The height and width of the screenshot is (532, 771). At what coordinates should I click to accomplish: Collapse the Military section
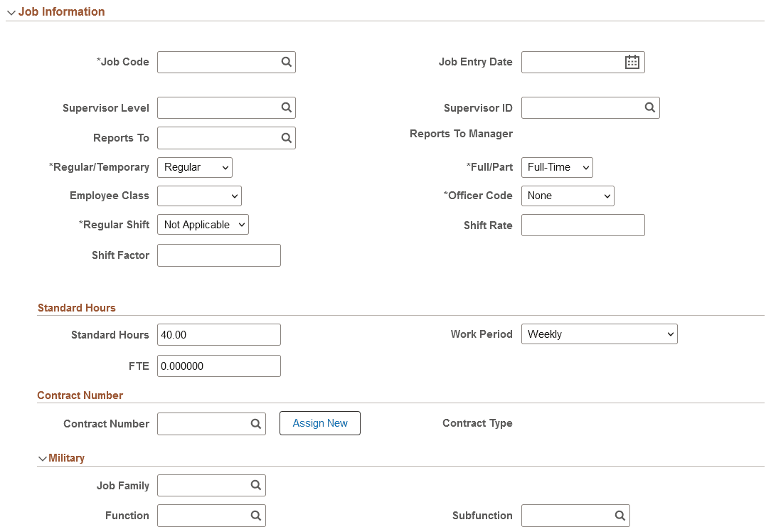[x=43, y=458]
